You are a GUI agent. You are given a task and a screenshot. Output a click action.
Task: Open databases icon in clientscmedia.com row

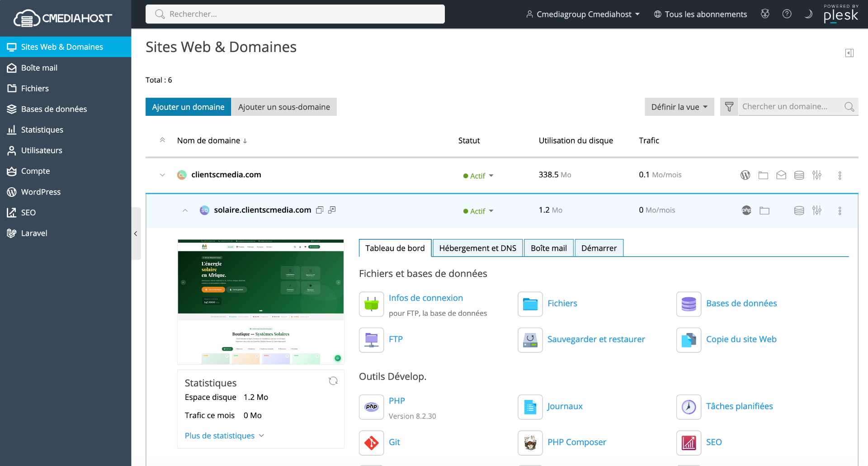[x=799, y=175]
